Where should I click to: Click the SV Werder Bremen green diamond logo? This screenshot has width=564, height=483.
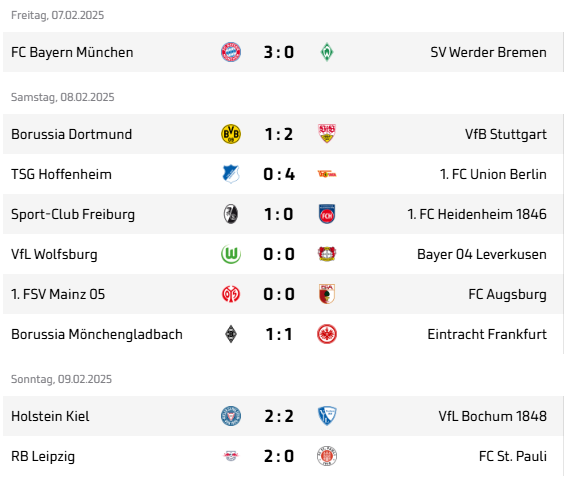coord(327,52)
